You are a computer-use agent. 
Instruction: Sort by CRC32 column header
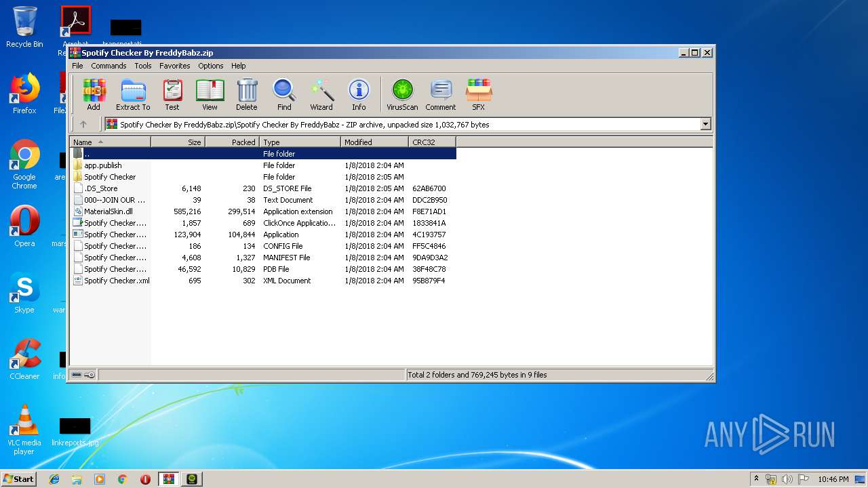pos(432,142)
